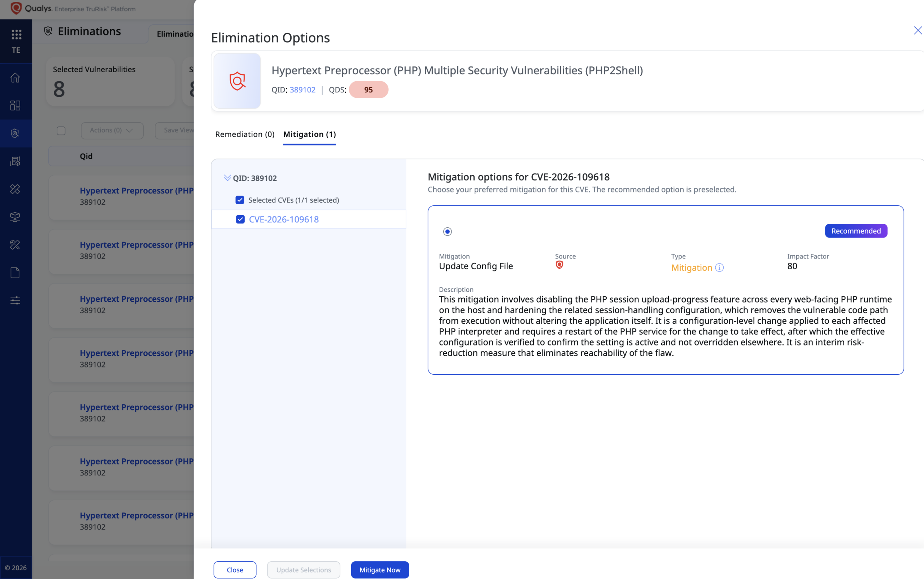
Task: Click the QDS score badge 95
Action: click(x=369, y=90)
